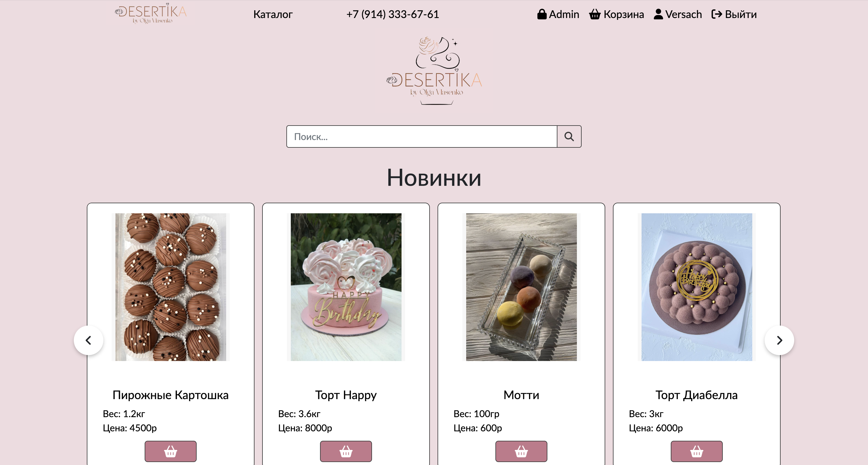Open the Пирожные Картошка product photo

click(171, 287)
